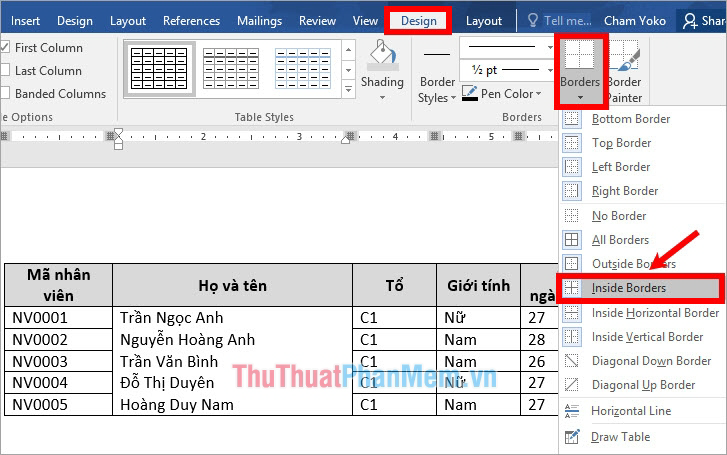727x455 pixels.
Task: Toggle the First Column checkbox
Action: (x=6, y=48)
